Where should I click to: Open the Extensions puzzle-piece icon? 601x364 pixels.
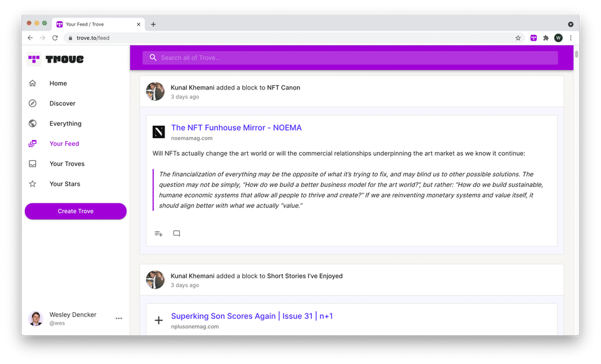click(x=546, y=38)
